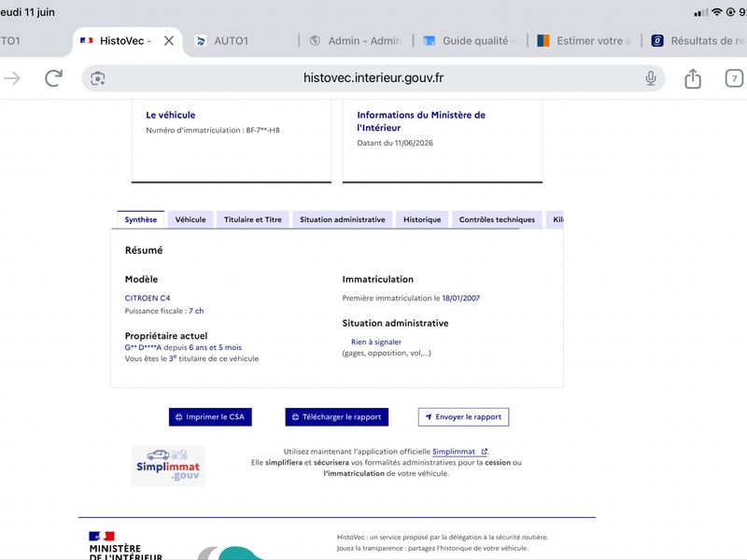
Task: Tap the camera search icon in address bar
Action: 98,78
